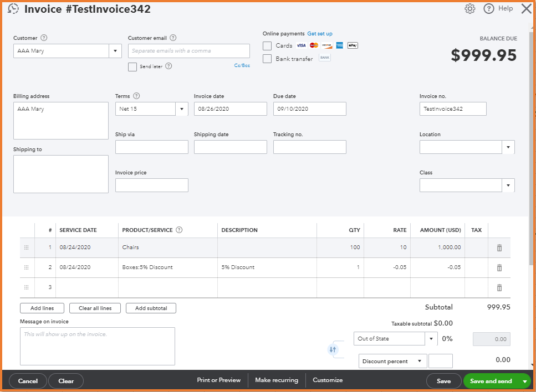Click the Ship via field
536x392 pixels.
[152, 147]
